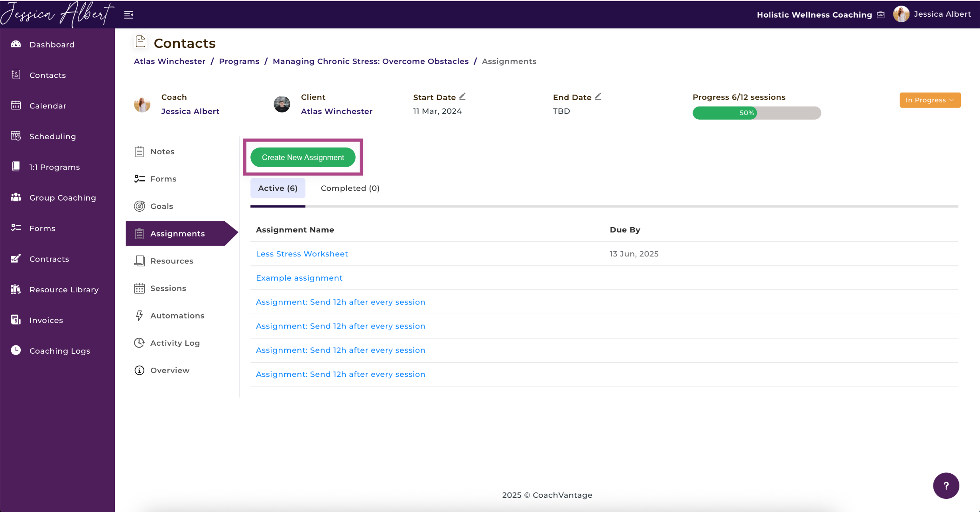The image size is (980, 512).
Task: Click the Goals target icon
Action: pyautogui.click(x=139, y=206)
